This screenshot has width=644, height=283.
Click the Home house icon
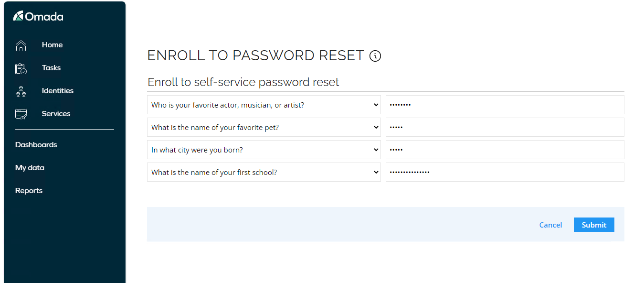(21, 45)
